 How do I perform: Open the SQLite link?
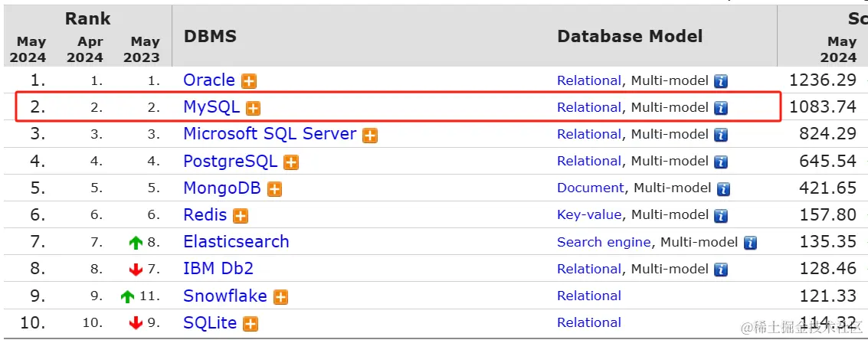point(211,323)
